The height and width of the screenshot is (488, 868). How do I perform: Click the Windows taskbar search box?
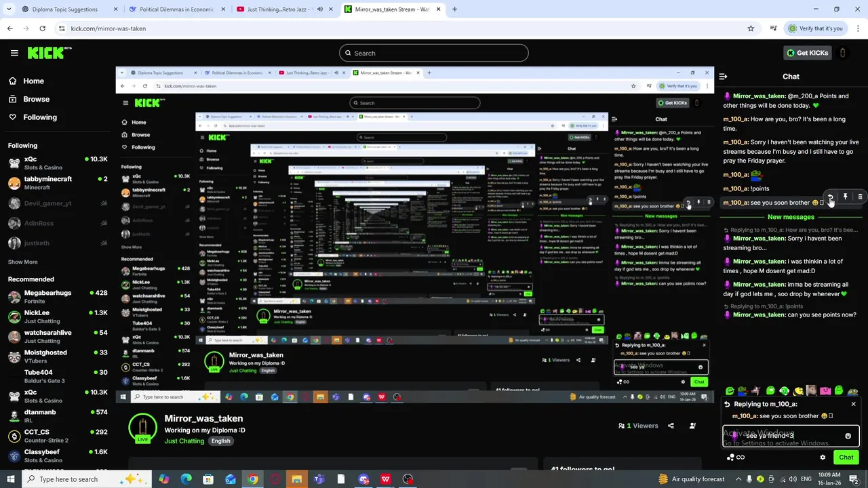(x=88, y=479)
